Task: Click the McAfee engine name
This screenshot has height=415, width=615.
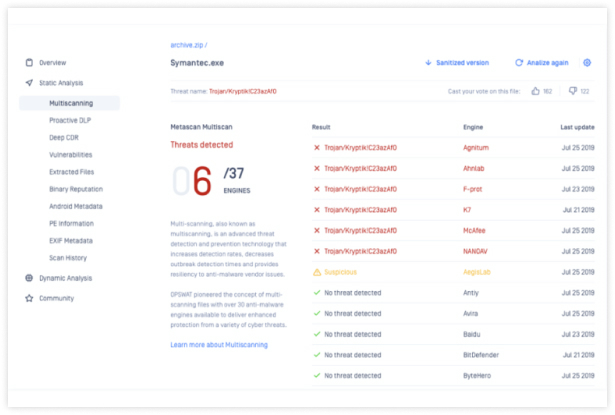Action: click(x=474, y=230)
